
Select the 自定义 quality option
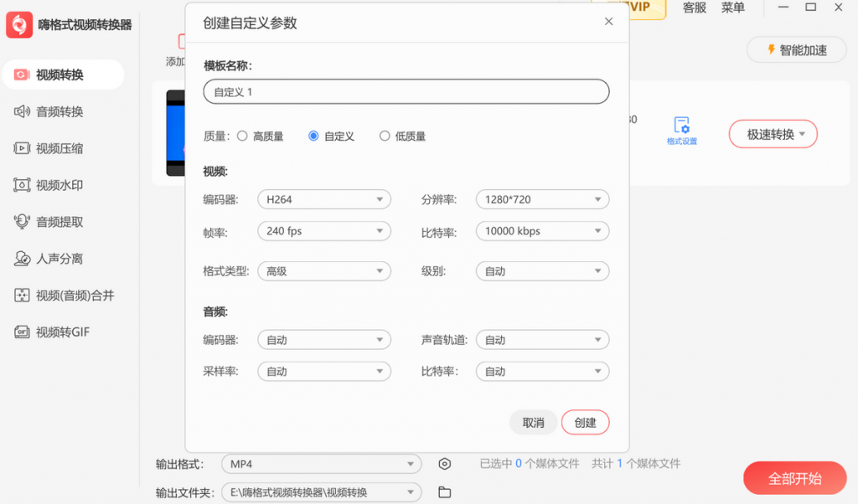pyautogui.click(x=314, y=136)
